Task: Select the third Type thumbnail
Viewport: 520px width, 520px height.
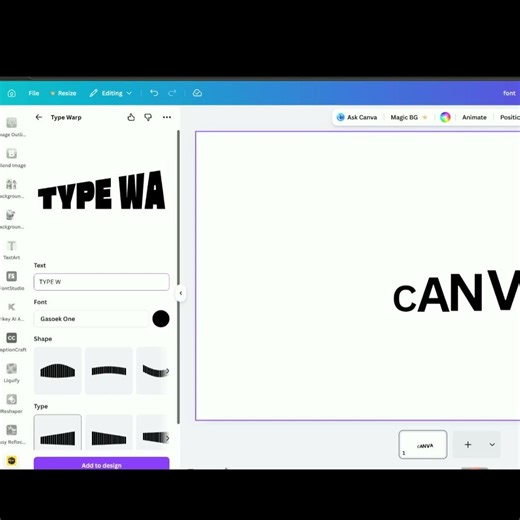Action: coord(152,433)
